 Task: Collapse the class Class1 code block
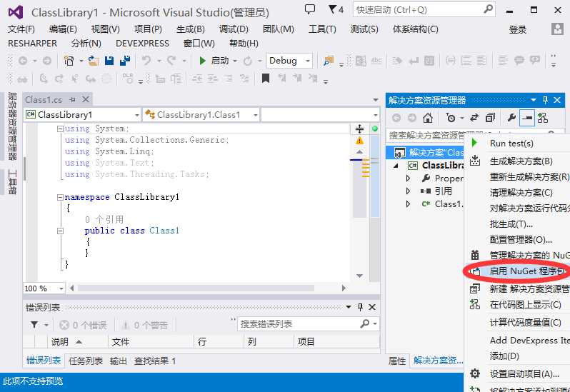click(60, 231)
